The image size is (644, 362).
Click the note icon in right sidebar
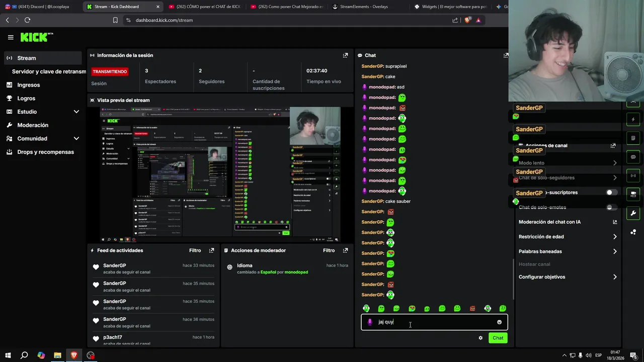[633, 138]
